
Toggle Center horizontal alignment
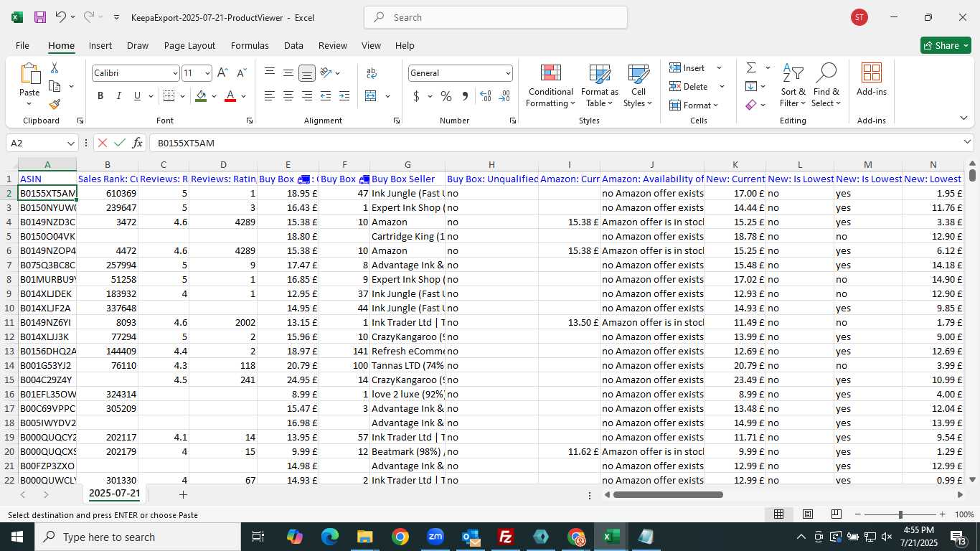pos(288,96)
